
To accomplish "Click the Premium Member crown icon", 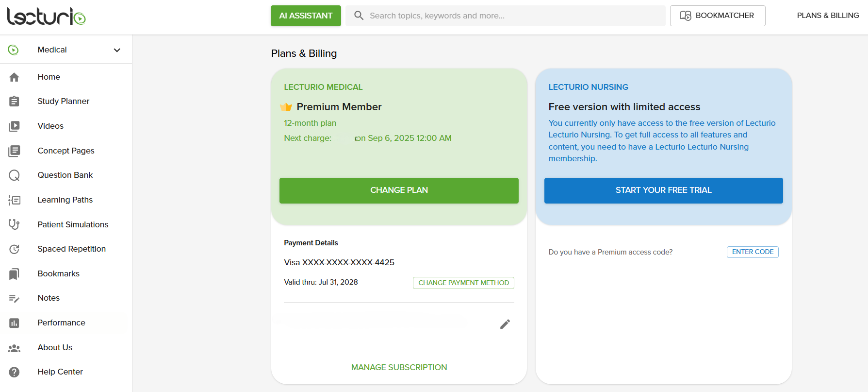I will (286, 107).
